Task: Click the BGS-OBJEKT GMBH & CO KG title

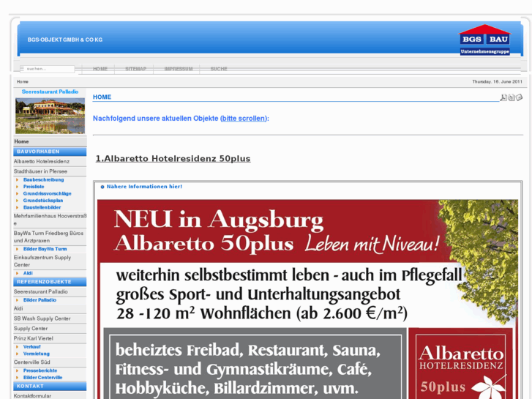Action: point(65,40)
